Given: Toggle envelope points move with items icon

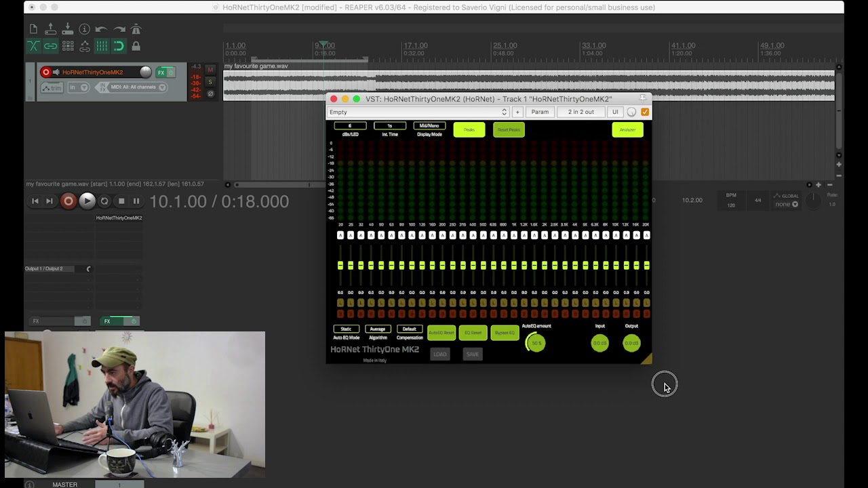Looking at the screenshot, I should (x=85, y=46).
